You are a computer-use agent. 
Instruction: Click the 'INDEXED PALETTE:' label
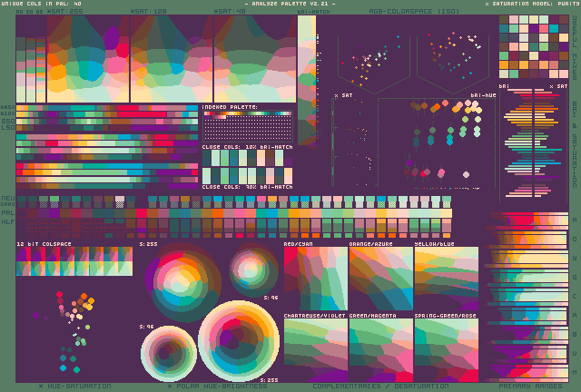[x=230, y=107]
